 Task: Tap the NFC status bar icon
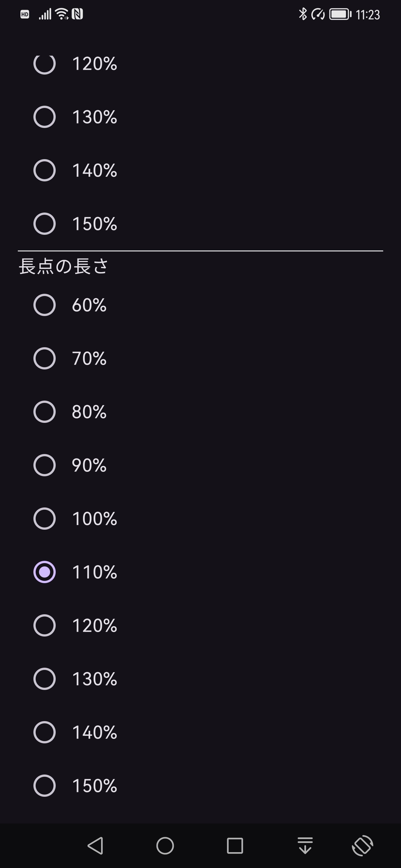click(77, 14)
